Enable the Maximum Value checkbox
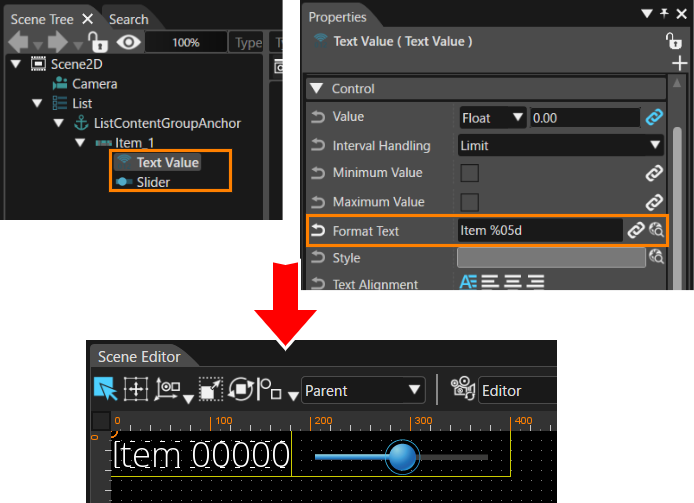Screen dimensions: 694x503 [x=469, y=202]
